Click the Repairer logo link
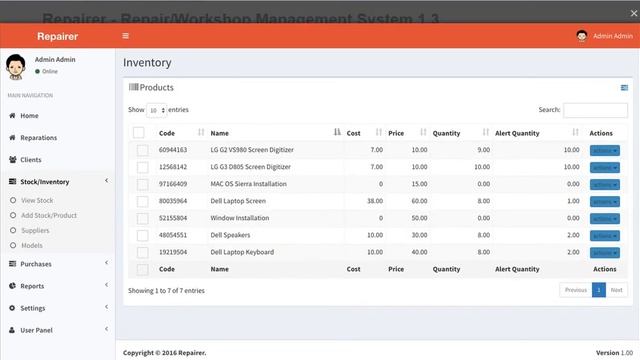 [x=58, y=36]
